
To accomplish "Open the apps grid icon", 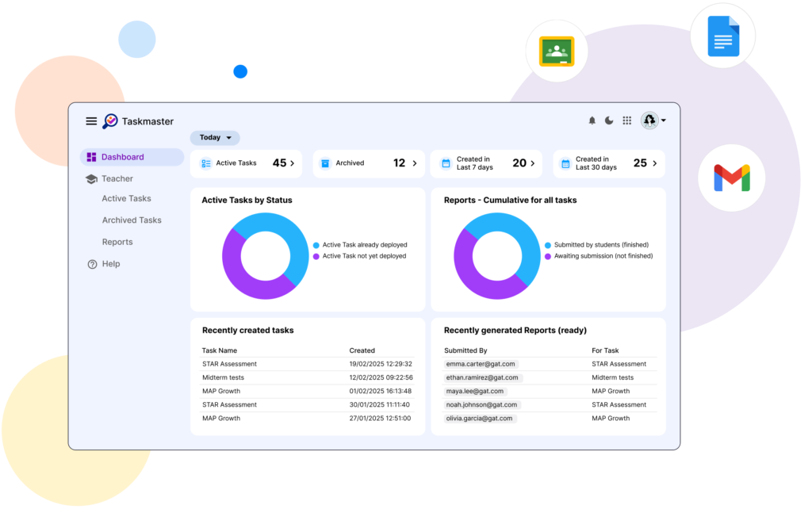I will pyautogui.click(x=626, y=121).
